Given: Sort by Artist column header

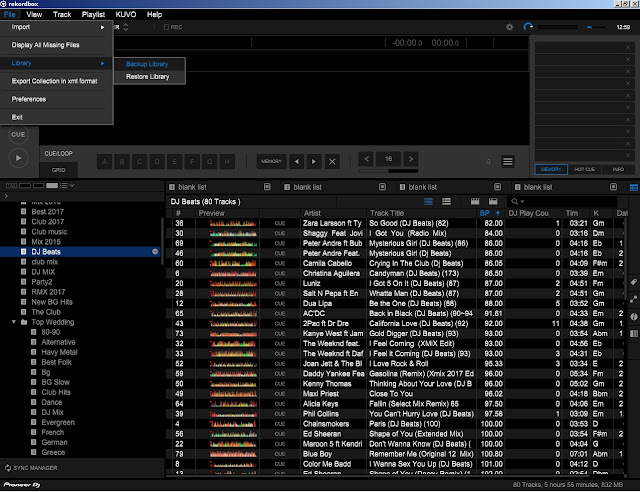Looking at the screenshot, I should coord(333,214).
